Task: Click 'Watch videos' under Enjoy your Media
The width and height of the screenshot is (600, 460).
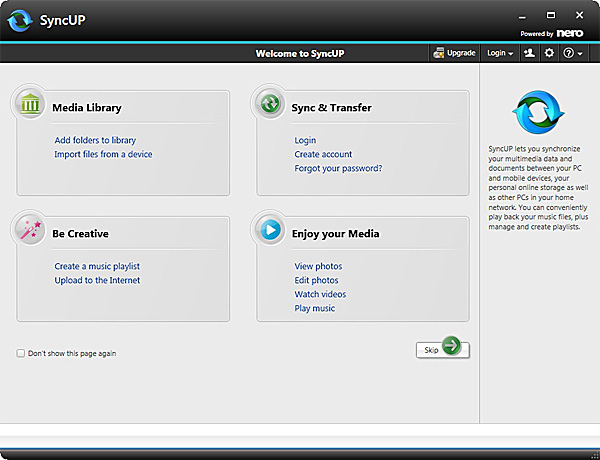Action: (320, 294)
